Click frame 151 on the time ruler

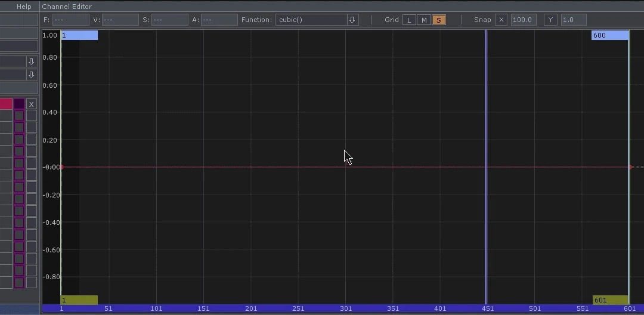pos(203,309)
